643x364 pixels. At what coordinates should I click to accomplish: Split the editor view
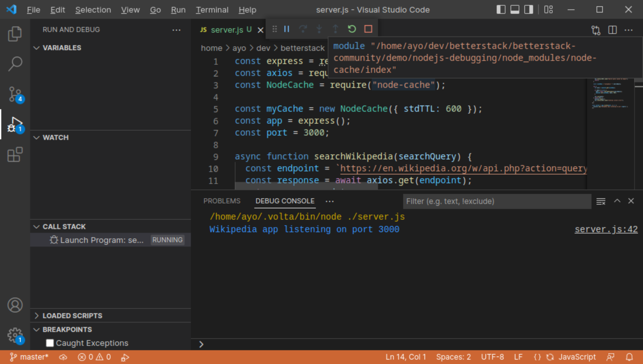(x=612, y=30)
